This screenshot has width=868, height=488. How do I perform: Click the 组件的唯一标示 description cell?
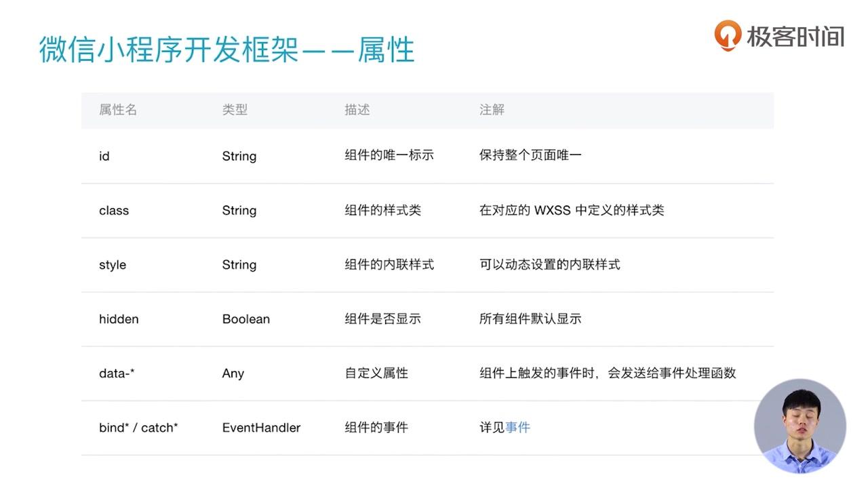pyautogui.click(x=389, y=156)
